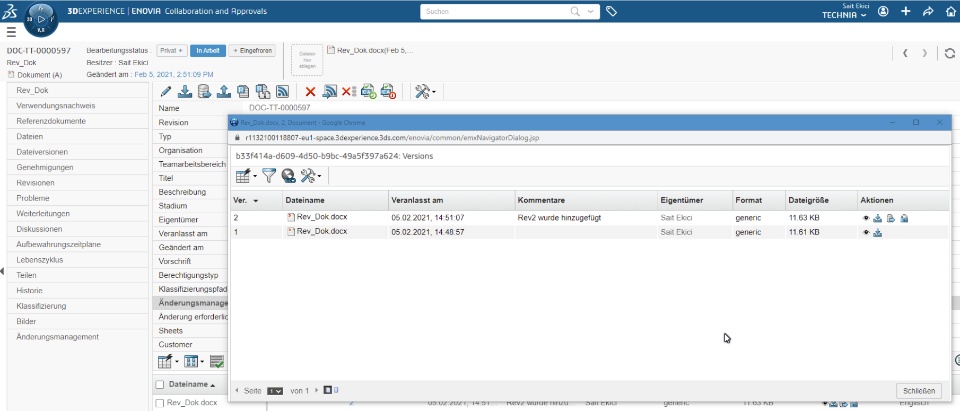
Task: Click the subscribe RSS icon
Action: pyautogui.click(x=283, y=92)
